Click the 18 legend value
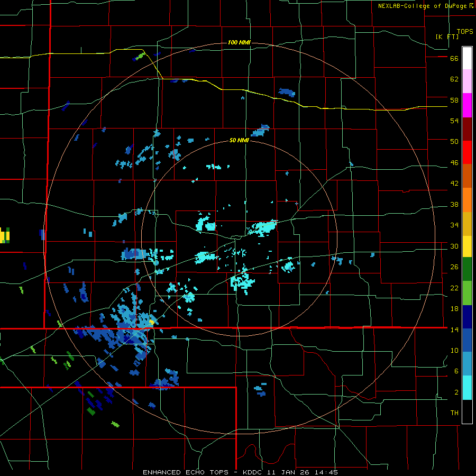This screenshot has width=476, height=476. point(454,309)
